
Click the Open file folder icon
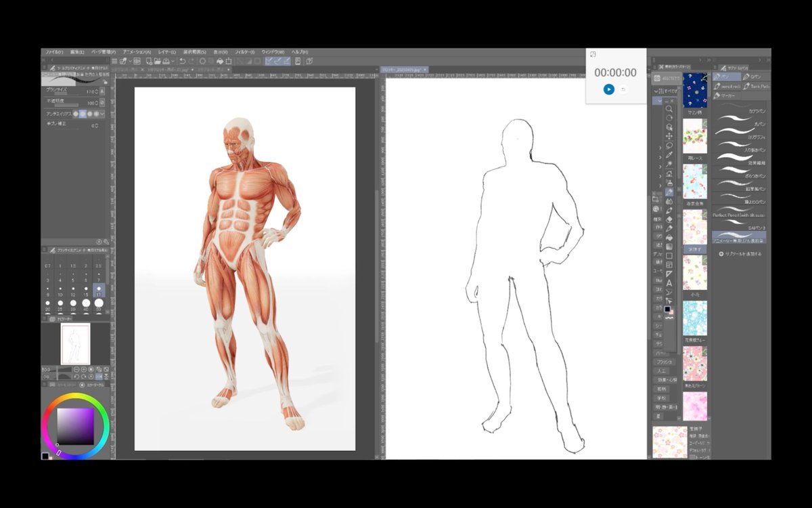click(158, 61)
